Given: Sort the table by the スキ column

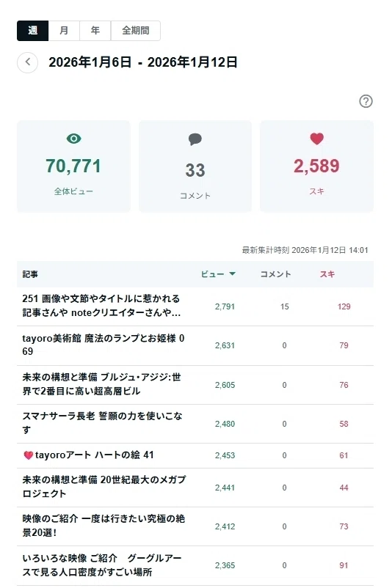Looking at the screenshot, I should point(327,274).
